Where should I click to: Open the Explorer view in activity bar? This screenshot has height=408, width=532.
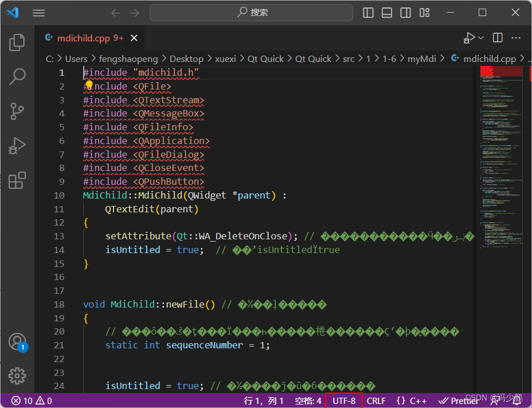[17, 42]
